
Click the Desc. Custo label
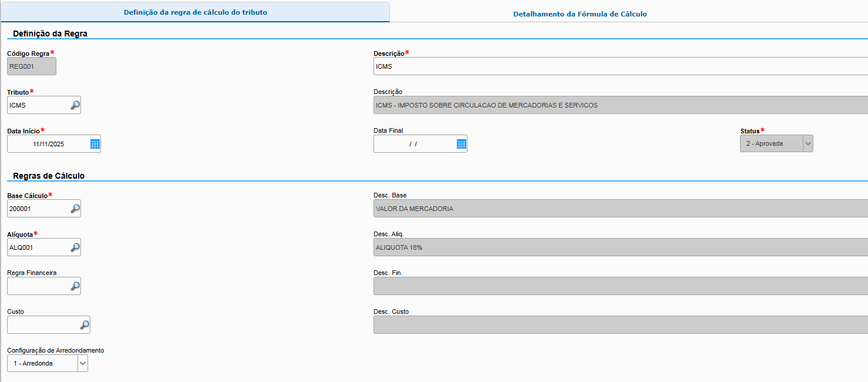391,311
